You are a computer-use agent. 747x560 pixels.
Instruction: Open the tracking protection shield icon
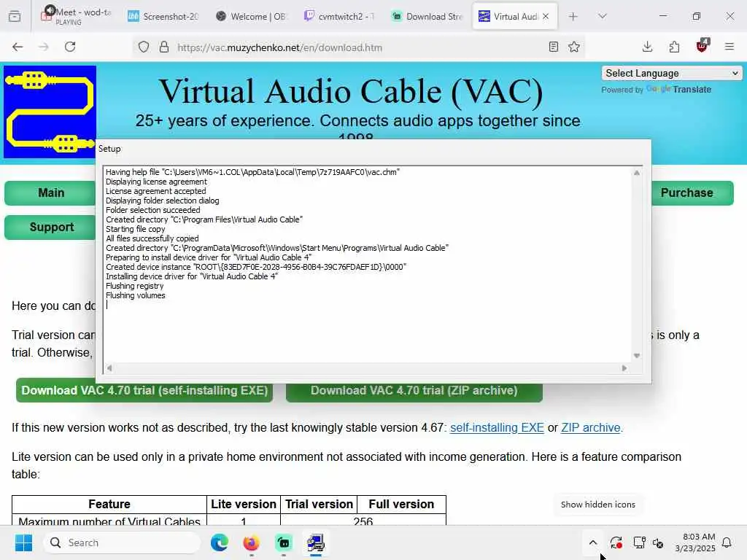click(x=144, y=47)
